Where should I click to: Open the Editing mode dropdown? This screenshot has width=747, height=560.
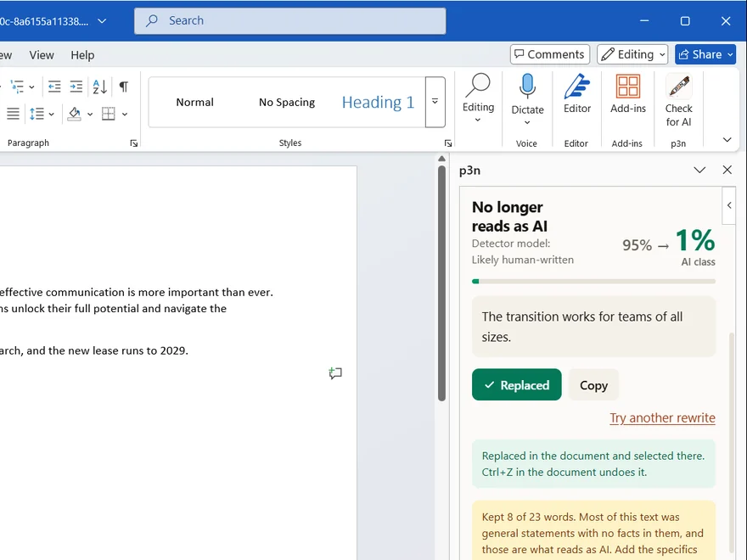[632, 54]
